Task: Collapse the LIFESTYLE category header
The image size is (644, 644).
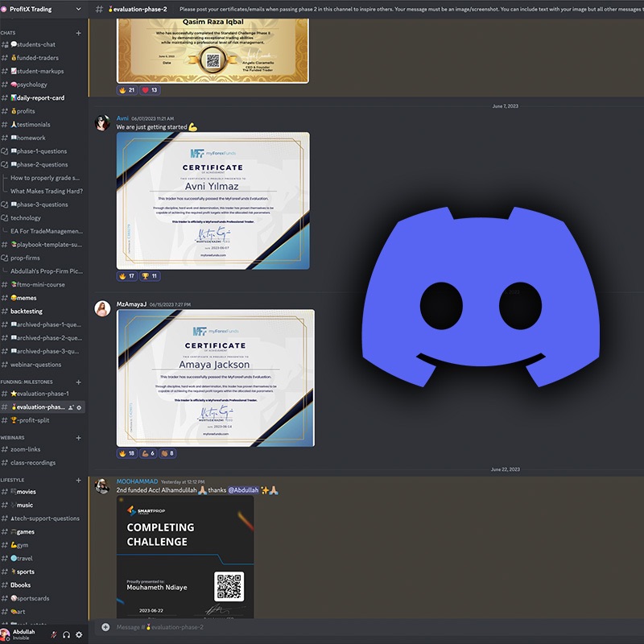Action: (14, 480)
